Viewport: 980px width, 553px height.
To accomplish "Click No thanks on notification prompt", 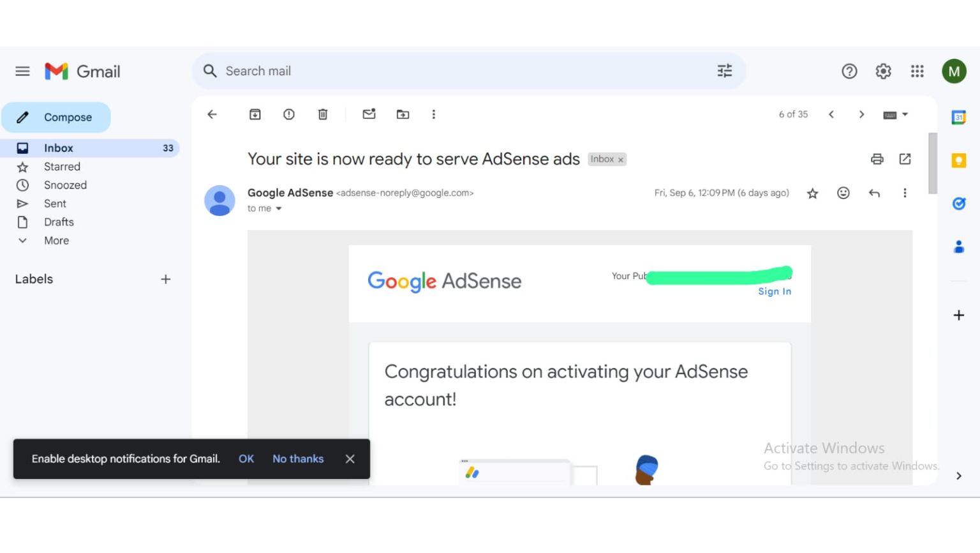I will tap(298, 458).
